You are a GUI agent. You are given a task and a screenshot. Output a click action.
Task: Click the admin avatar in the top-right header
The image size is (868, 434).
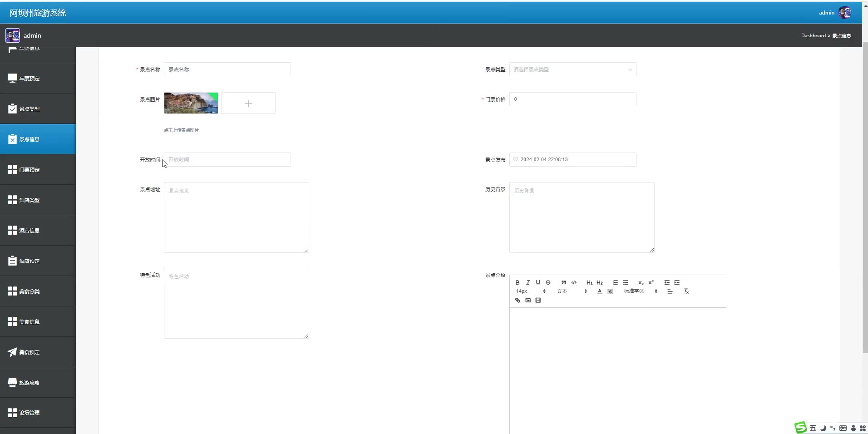(x=845, y=13)
